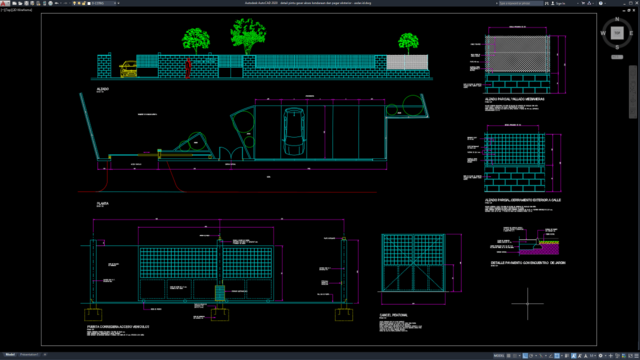This screenshot has width=640, height=360.
Task: Toggle the layer freeze sun icon
Action: (79, 3)
